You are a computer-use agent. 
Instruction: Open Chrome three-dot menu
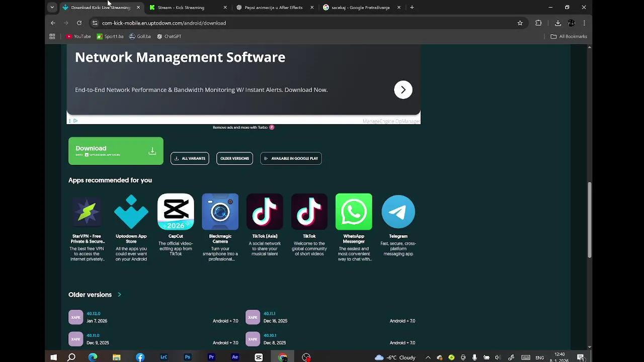584,23
